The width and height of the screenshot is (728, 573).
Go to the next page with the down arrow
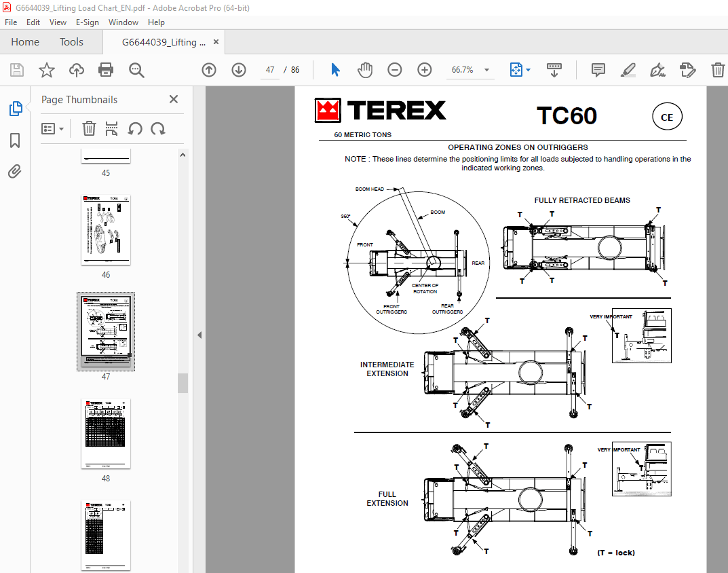click(238, 70)
